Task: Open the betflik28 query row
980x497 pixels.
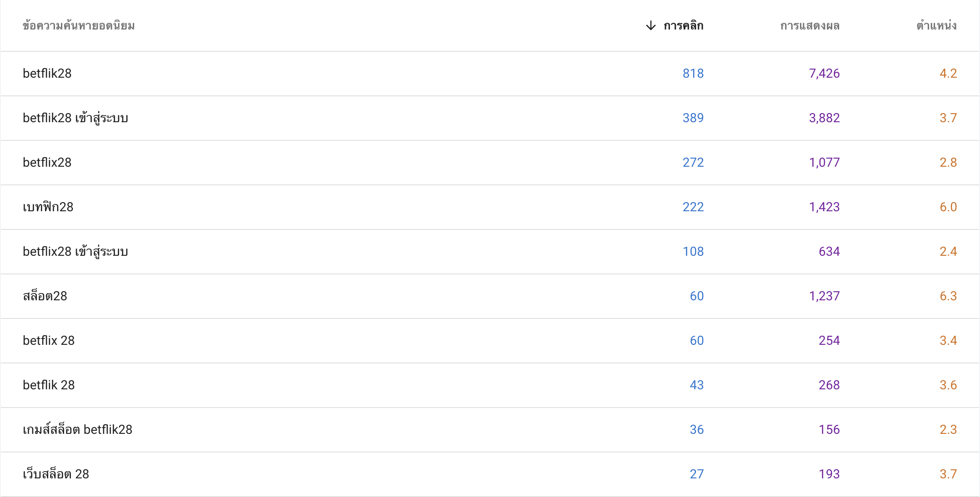Action: click(490, 74)
